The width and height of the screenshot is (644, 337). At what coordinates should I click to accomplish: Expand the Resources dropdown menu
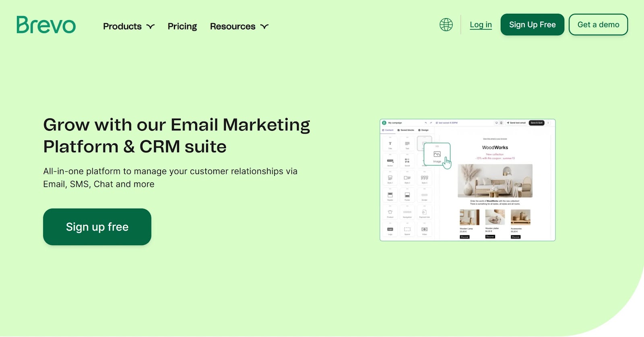tap(239, 27)
